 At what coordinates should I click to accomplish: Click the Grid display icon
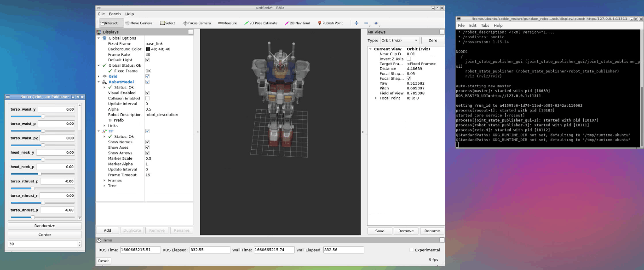click(104, 76)
